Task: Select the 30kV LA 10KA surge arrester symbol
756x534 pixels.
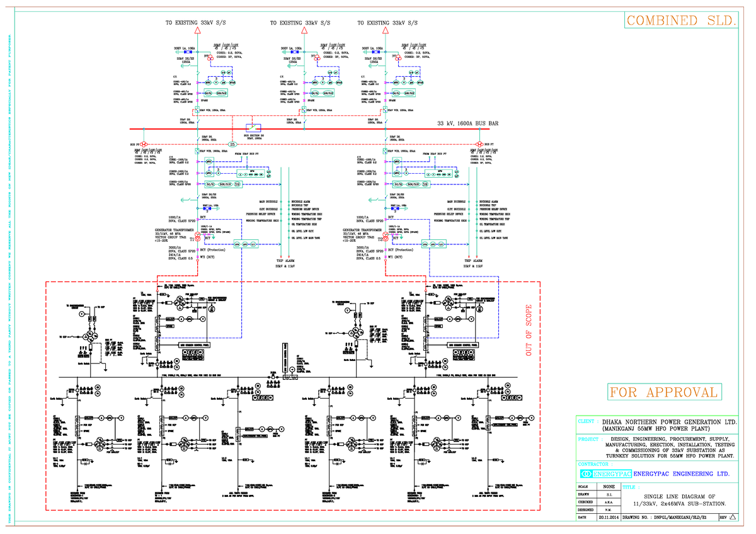Action: [x=188, y=52]
